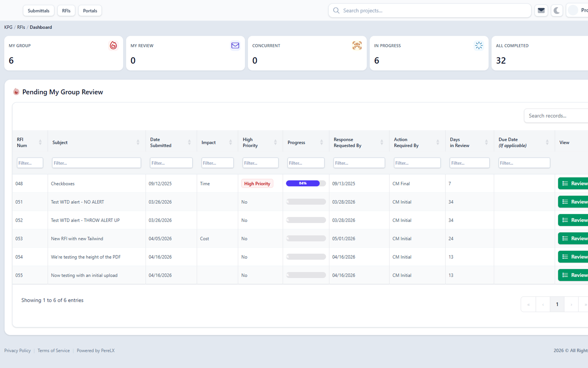Screen dimensions: 588x368
Task: Click the empty progress bar for RFI 051
Action: (306, 202)
